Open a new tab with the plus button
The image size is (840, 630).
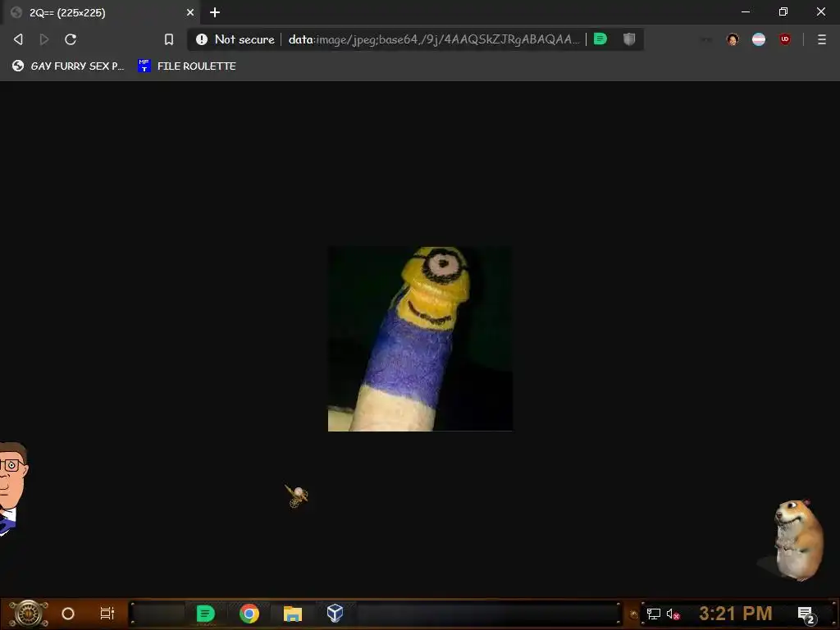[215, 12]
